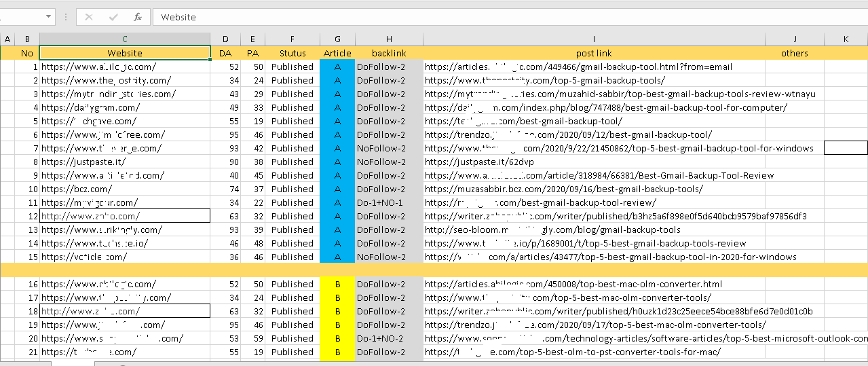Select NoFollow-2 backlink cell in row 15
The width and height of the screenshot is (868, 366).
(x=389, y=257)
